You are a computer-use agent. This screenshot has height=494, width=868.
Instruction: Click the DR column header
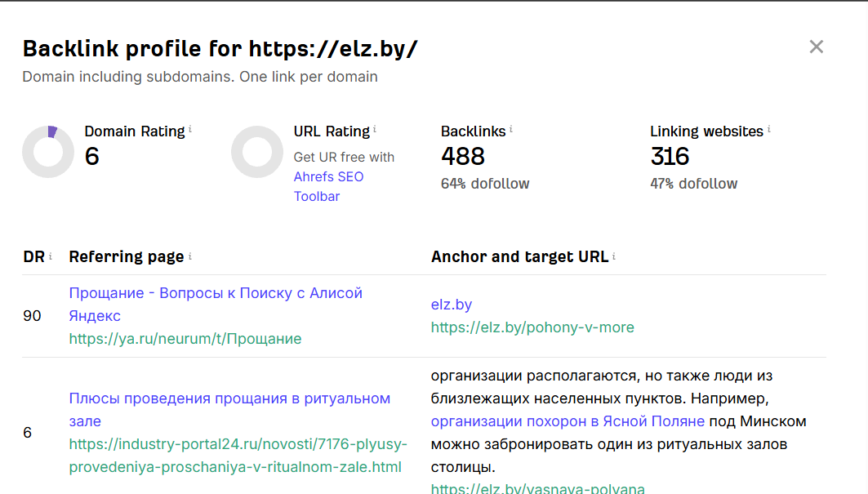[x=33, y=257]
